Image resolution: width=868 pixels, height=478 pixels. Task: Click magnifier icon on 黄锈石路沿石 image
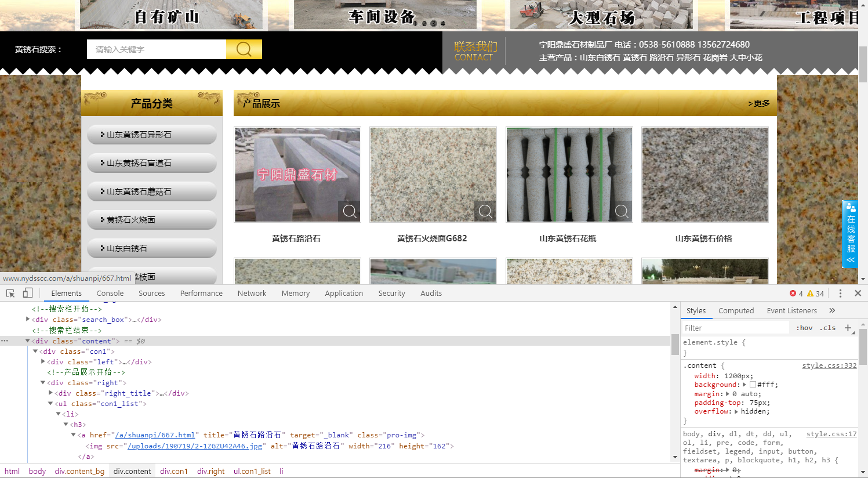click(x=350, y=211)
